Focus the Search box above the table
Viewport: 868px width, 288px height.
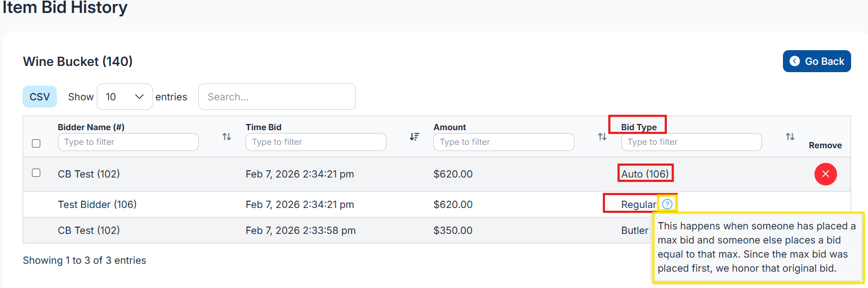pyautogui.click(x=277, y=97)
